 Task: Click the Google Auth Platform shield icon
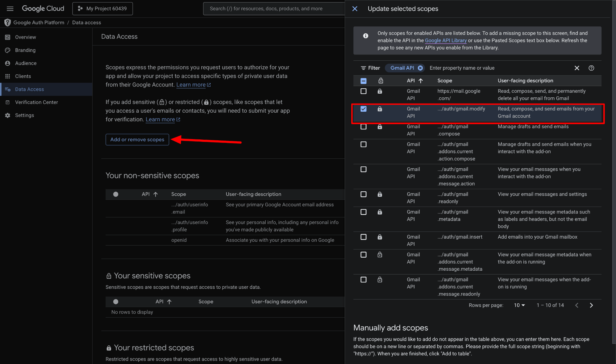(7, 22)
